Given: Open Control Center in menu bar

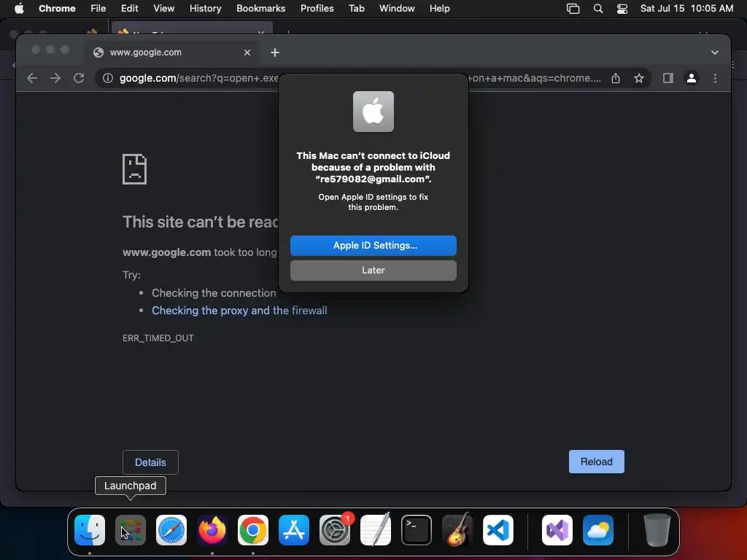Looking at the screenshot, I should pyautogui.click(x=622, y=9).
